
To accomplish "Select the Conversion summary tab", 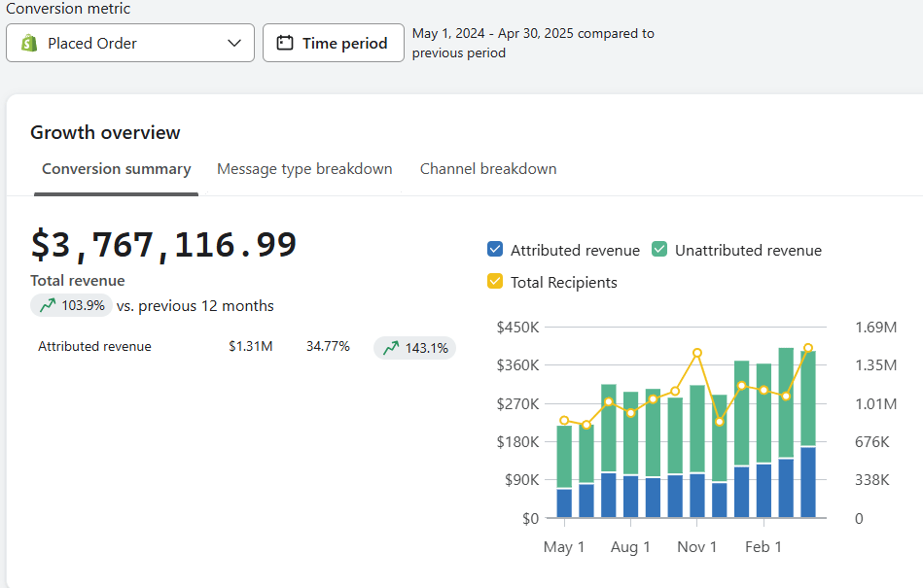I will [x=117, y=169].
